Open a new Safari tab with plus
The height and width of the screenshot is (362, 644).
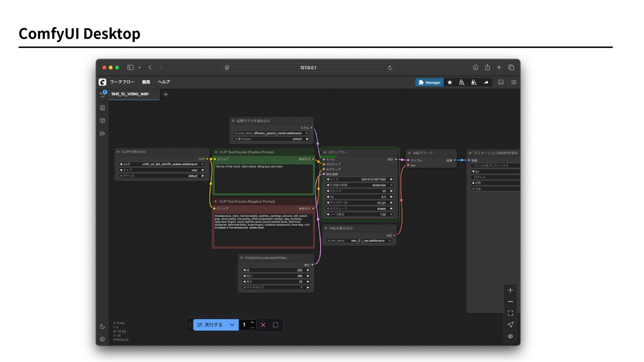[499, 67]
